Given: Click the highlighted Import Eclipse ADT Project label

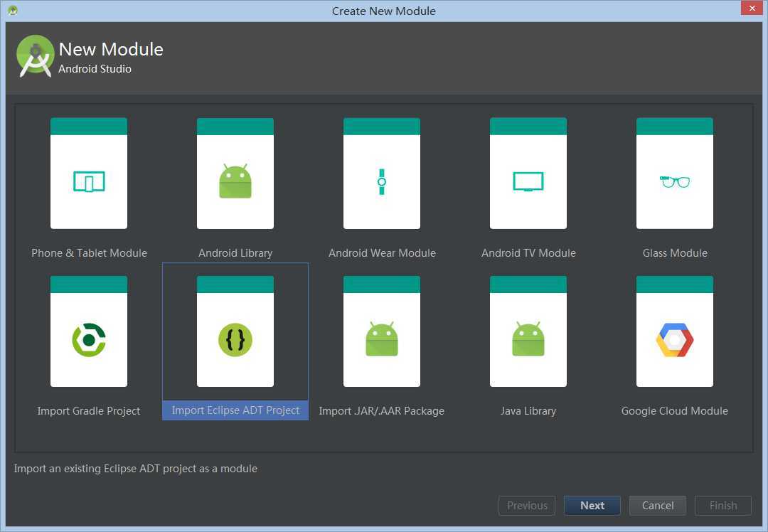Looking at the screenshot, I should (x=235, y=410).
